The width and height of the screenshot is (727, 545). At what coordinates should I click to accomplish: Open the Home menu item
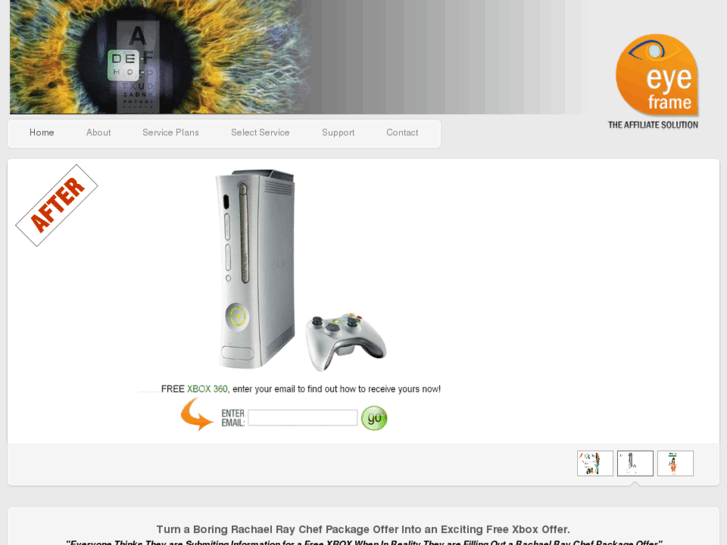pos(42,133)
